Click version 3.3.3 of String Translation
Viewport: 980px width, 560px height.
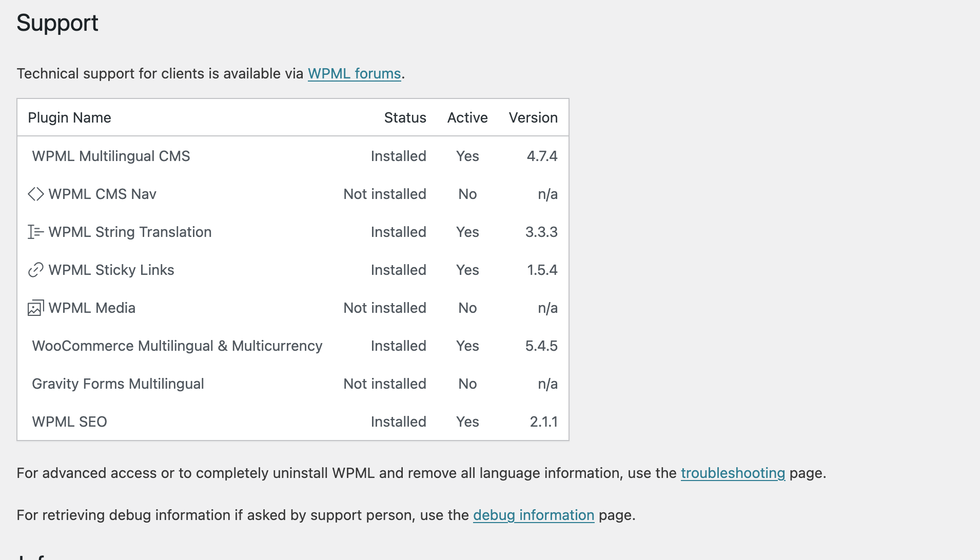click(541, 232)
